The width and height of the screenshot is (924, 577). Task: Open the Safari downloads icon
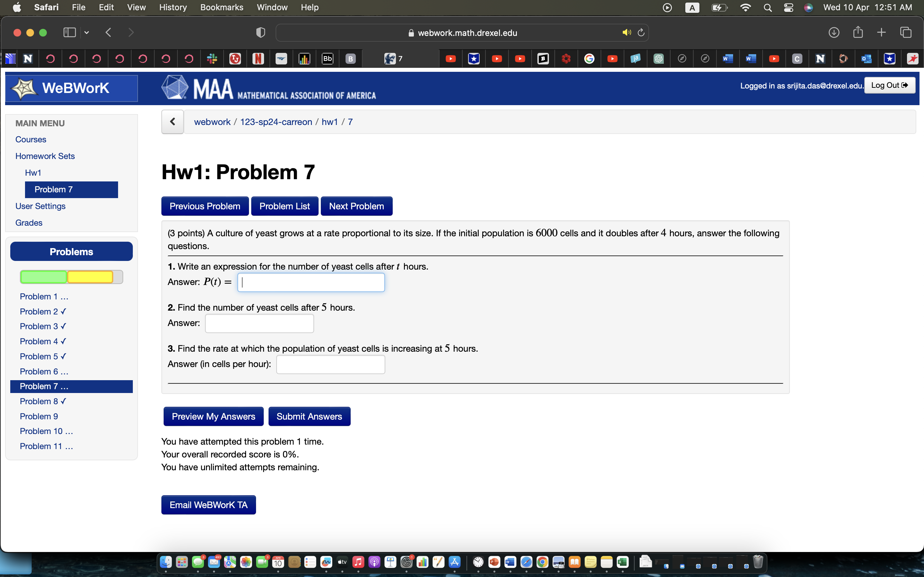click(x=834, y=32)
